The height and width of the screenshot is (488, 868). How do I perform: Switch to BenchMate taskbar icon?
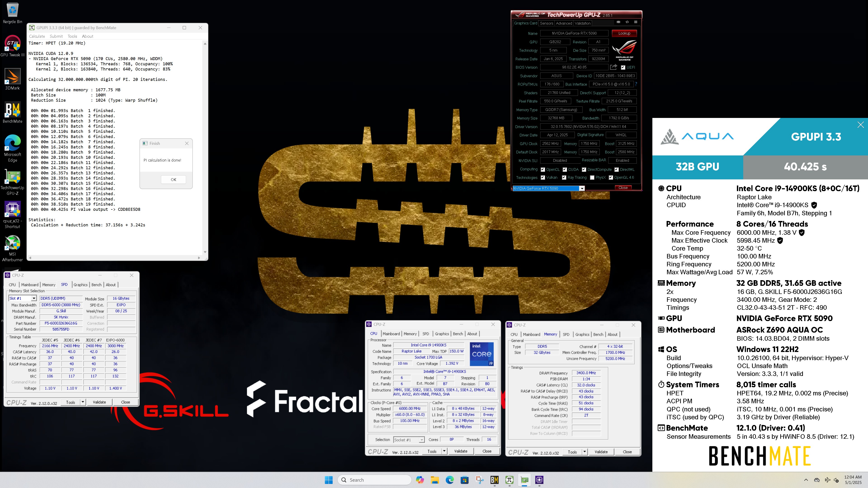pyautogui.click(x=495, y=480)
